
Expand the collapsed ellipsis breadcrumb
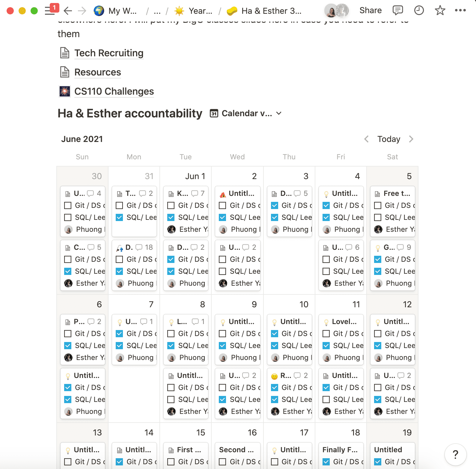pos(157,11)
